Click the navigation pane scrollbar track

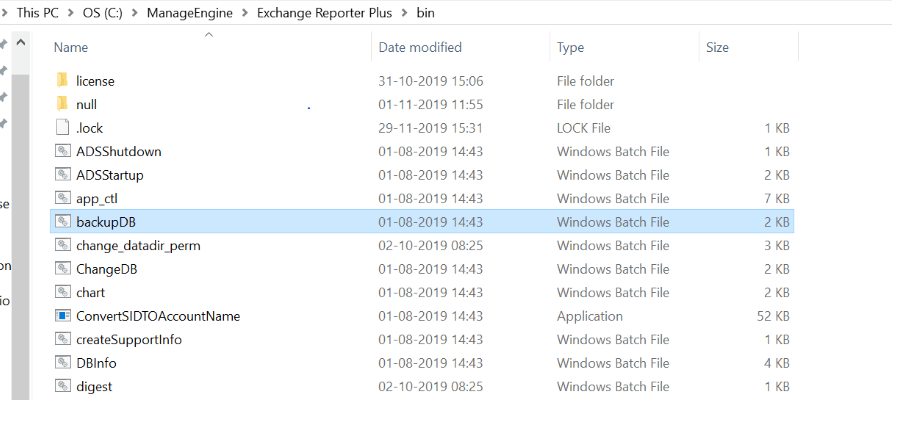(x=20, y=236)
